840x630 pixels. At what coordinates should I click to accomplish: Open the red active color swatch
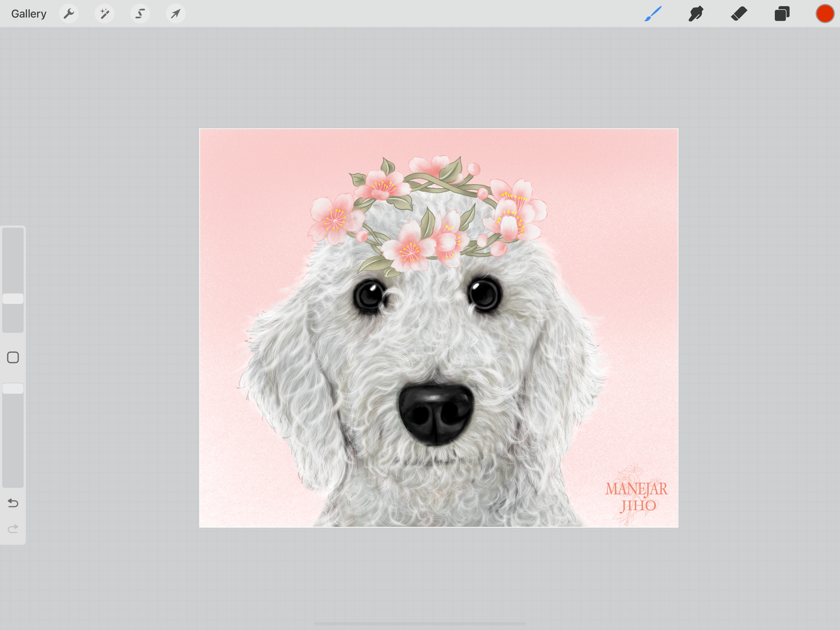pos(825,14)
